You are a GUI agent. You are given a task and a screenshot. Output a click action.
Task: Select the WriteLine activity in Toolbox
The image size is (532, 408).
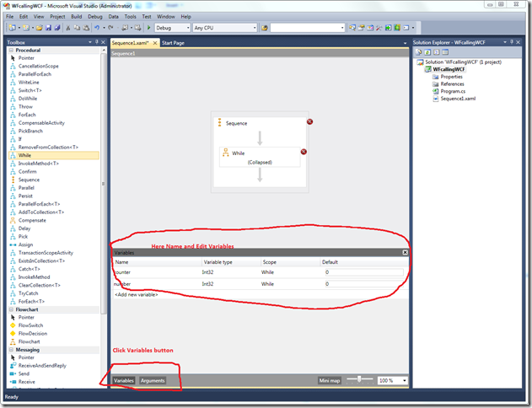tap(29, 82)
